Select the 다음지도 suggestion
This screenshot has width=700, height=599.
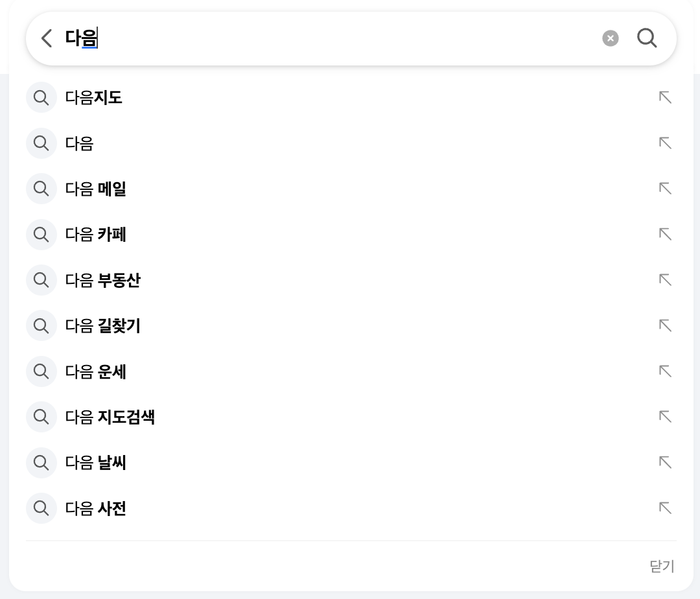pyautogui.click(x=94, y=98)
